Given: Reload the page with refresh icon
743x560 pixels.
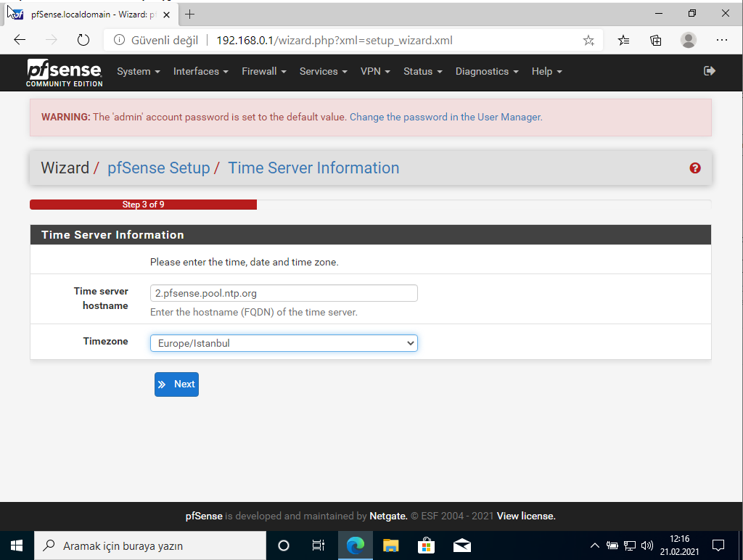Looking at the screenshot, I should [83, 41].
